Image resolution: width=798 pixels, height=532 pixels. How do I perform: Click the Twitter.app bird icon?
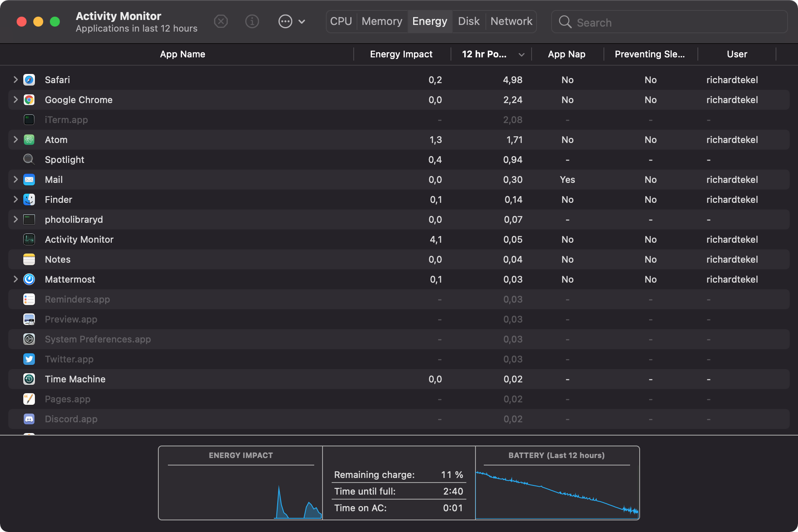pos(29,359)
